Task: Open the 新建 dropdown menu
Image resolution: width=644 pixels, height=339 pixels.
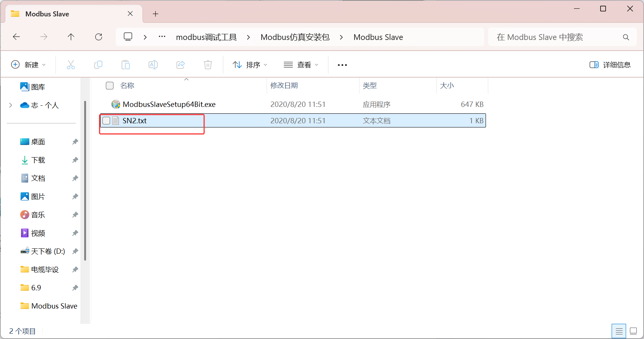Action: tap(29, 65)
